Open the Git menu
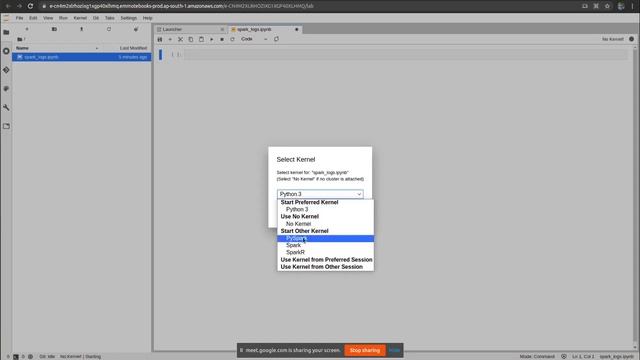The height and width of the screenshot is (360, 640). [96, 18]
